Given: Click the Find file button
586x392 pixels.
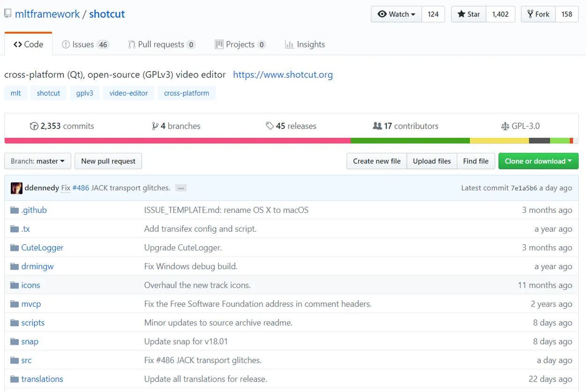Looking at the screenshot, I should 476,161.
